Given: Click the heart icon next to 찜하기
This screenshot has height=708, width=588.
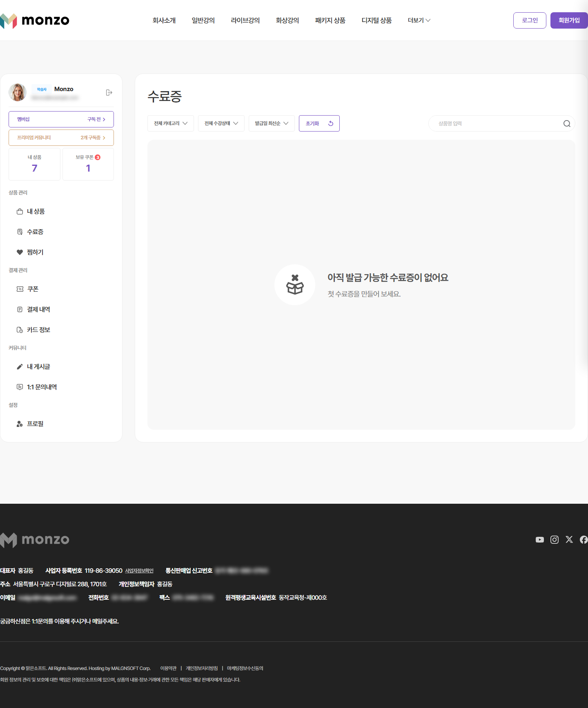Looking at the screenshot, I should pos(20,252).
